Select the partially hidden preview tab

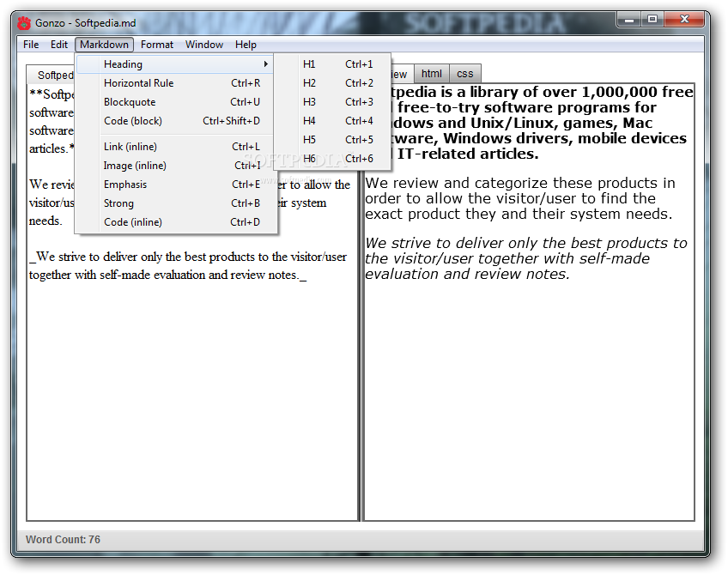401,75
